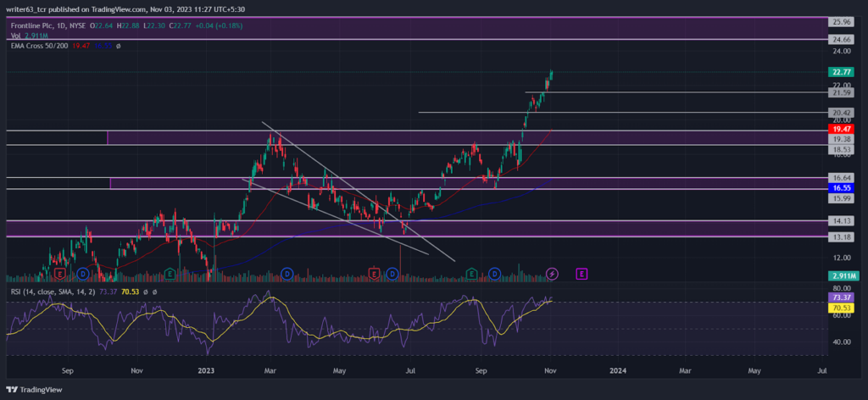Open red E earnings marker beside June 2023 dividend

click(x=374, y=274)
